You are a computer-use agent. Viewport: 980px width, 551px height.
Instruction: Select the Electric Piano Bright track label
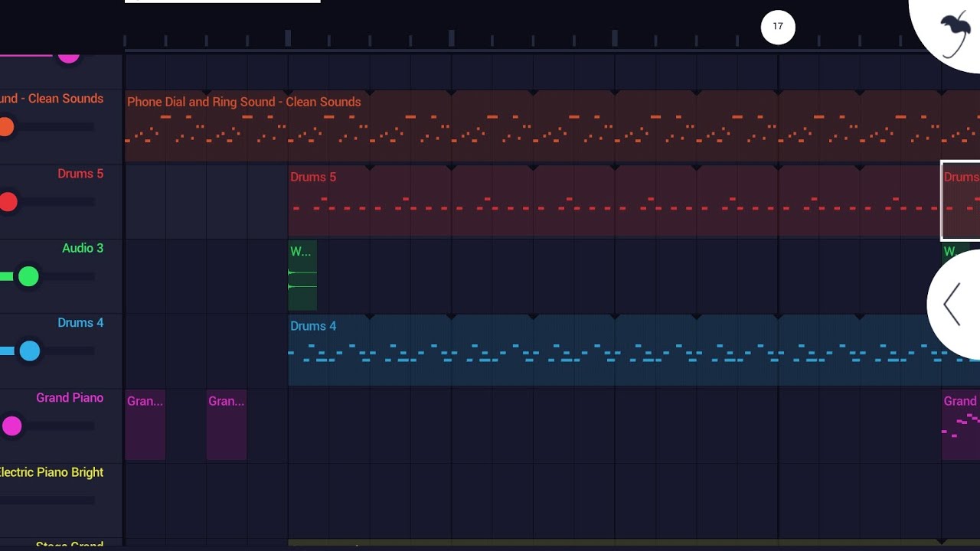tap(51, 472)
